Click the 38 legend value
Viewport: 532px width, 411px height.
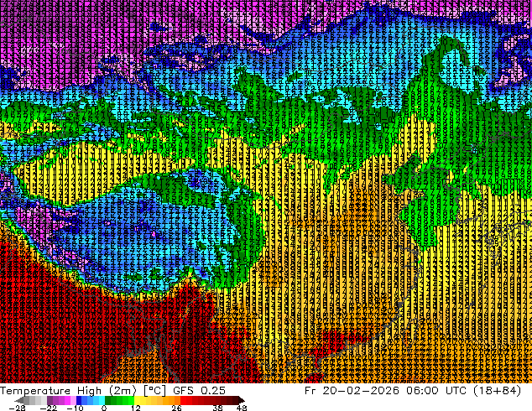point(217,408)
